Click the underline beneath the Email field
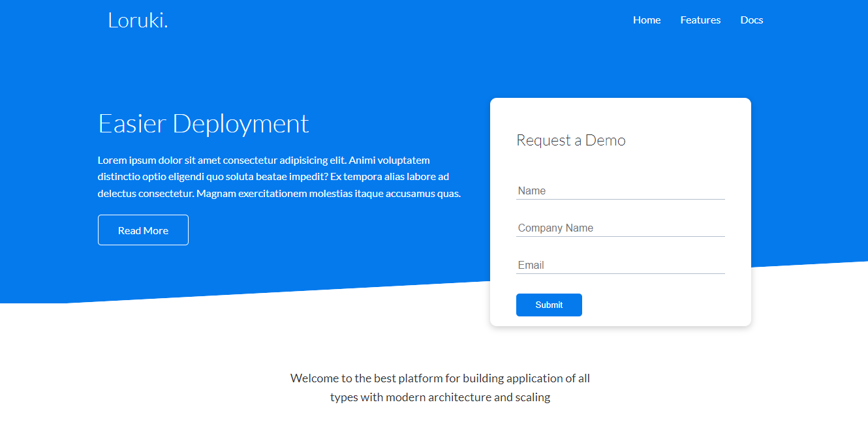 pyautogui.click(x=620, y=273)
